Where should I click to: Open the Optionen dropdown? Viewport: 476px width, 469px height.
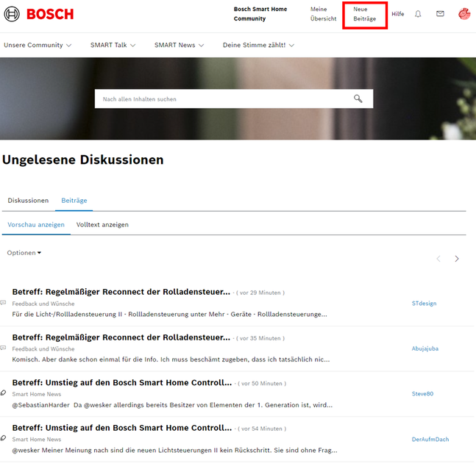(x=24, y=253)
